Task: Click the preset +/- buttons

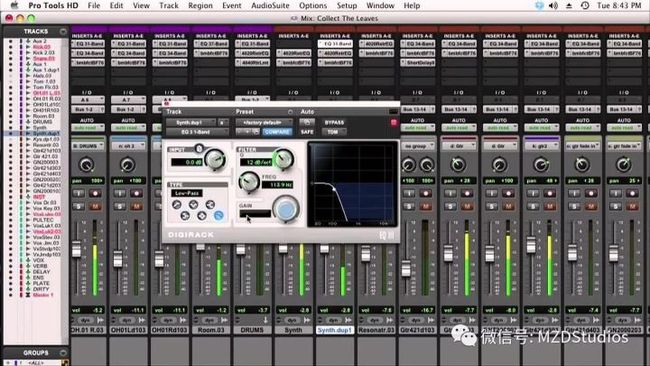Action: tap(244, 132)
